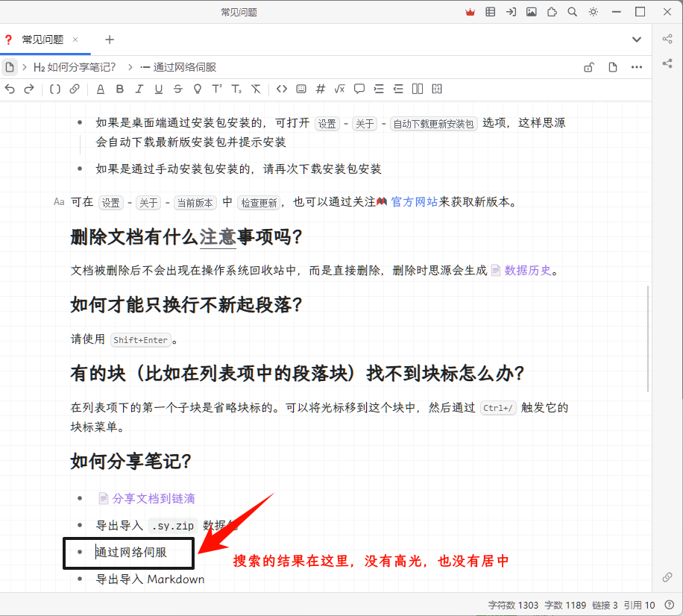Click the 导出导入 Markdown list item
Image resolution: width=683 pixels, height=616 pixels.
click(150, 579)
